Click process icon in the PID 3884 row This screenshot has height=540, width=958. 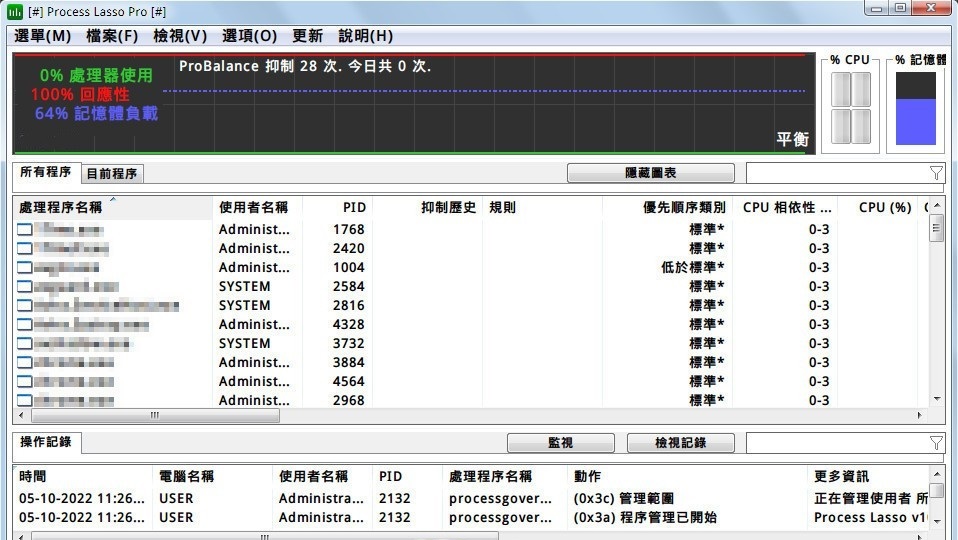point(24,363)
